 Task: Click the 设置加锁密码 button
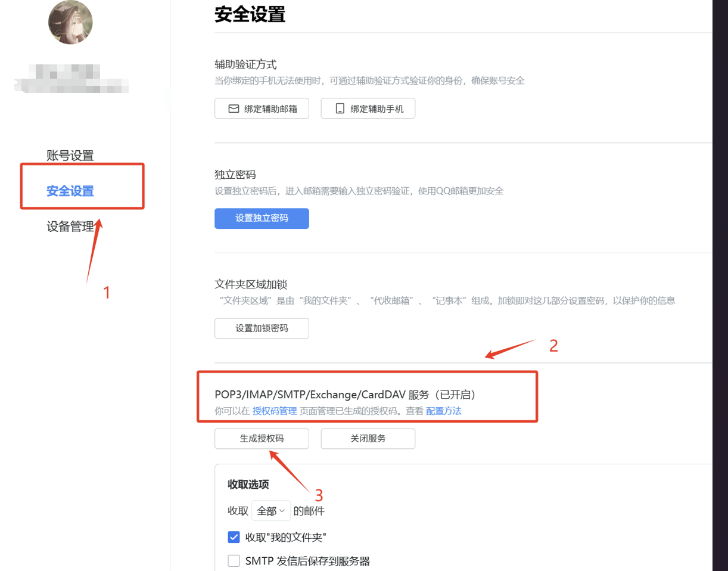coord(262,328)
